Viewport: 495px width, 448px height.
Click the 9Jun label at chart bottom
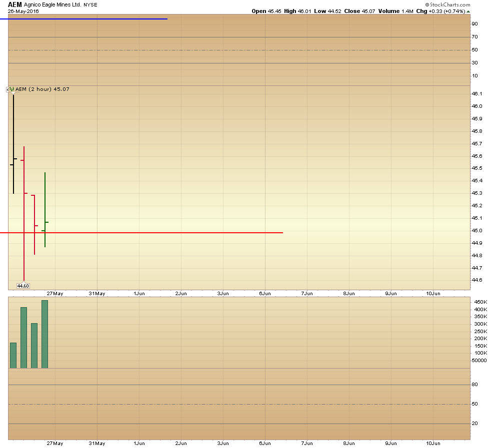tap(391, 444)
